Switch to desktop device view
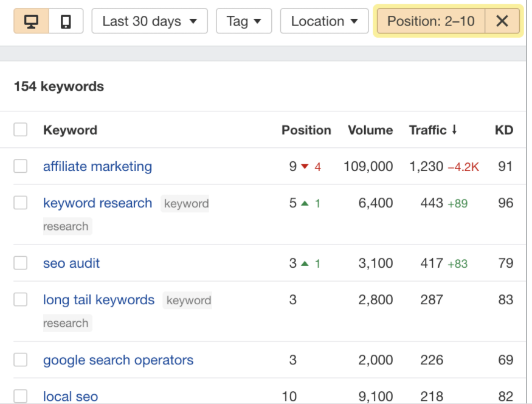This screenshot has height=404, width=532. pyautogui.click(x=31, y=21)
